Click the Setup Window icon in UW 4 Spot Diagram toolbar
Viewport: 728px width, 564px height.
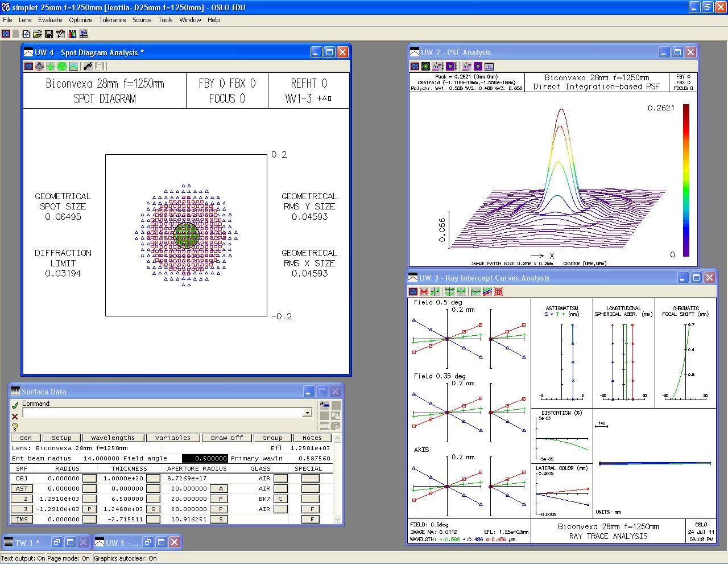point(28,67)
